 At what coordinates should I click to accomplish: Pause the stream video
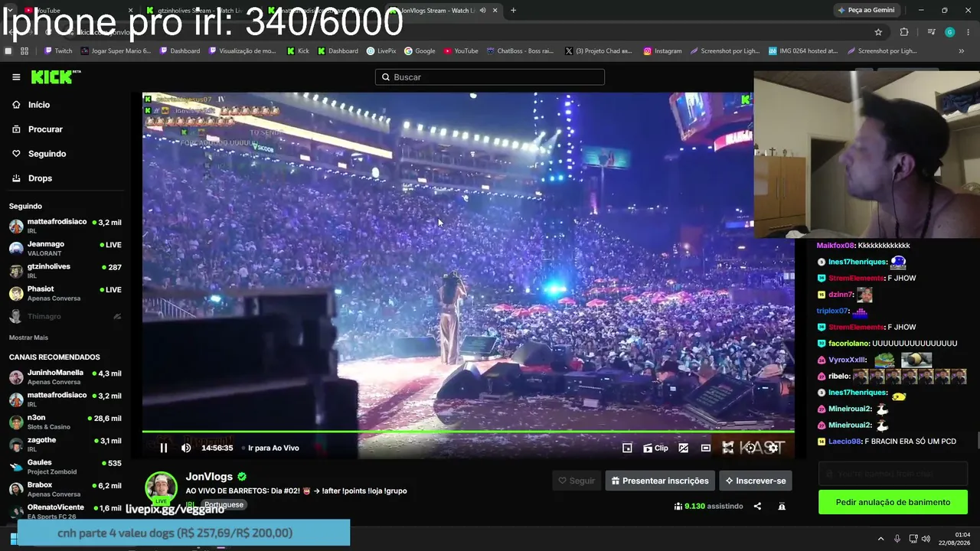click(163, 448)
